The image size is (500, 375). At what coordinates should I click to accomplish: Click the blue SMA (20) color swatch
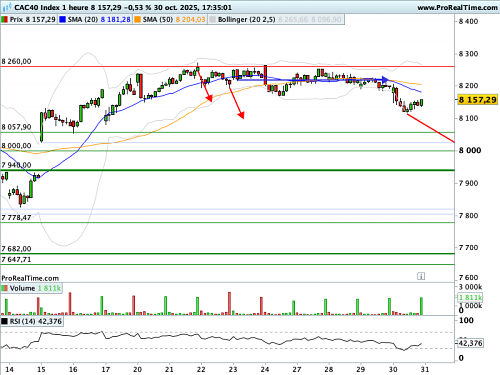click(62, 20)
